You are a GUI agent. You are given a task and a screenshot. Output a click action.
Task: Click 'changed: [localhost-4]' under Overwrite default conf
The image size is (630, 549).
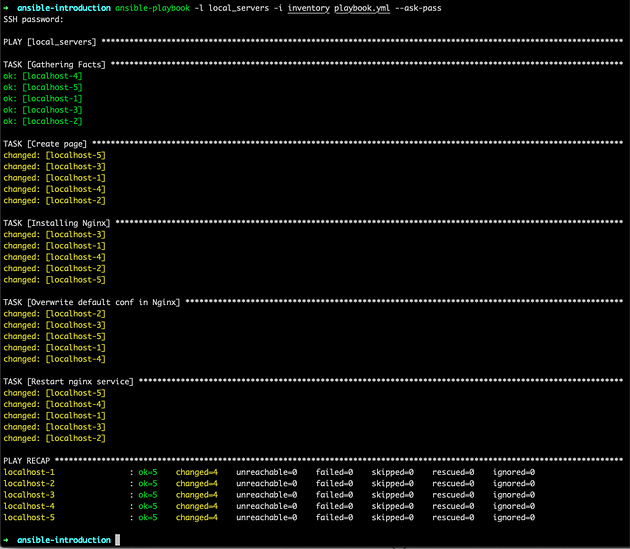54,359
